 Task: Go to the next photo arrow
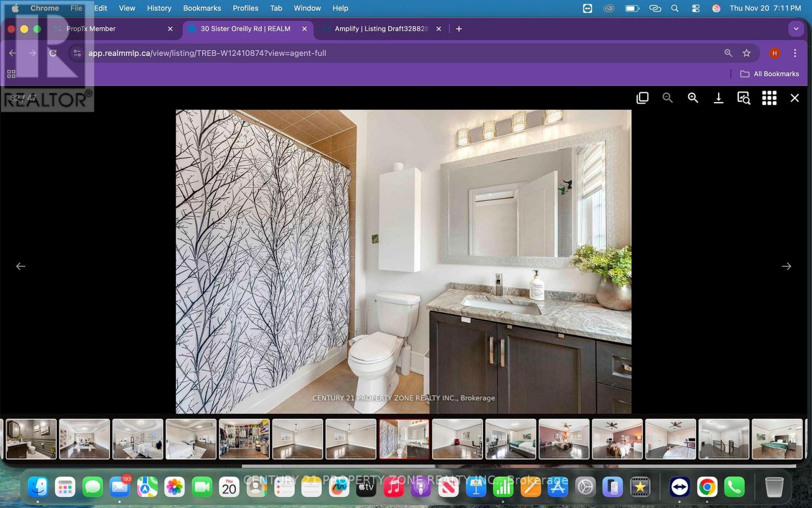(786, 266)
